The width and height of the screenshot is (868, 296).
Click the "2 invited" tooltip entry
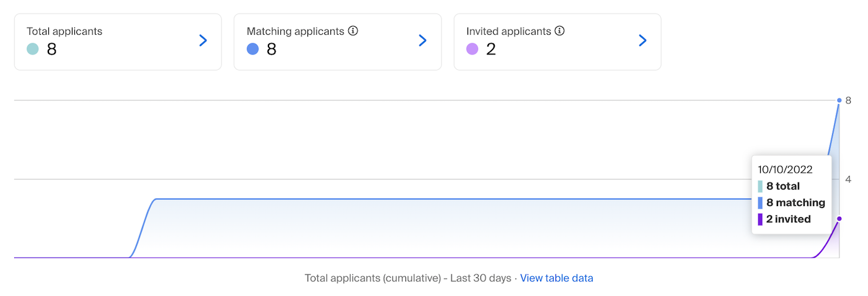pyautogui.click(x=788, y=219)
